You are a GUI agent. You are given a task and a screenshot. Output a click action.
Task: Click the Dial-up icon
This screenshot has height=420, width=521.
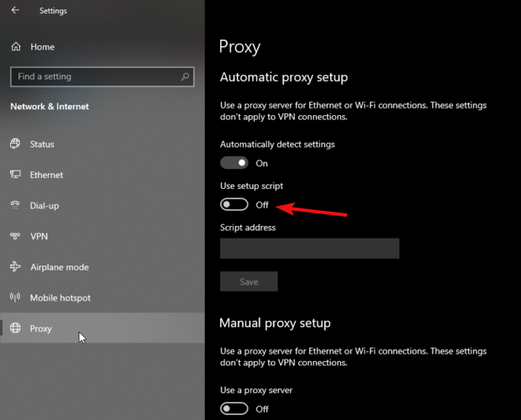15,205
